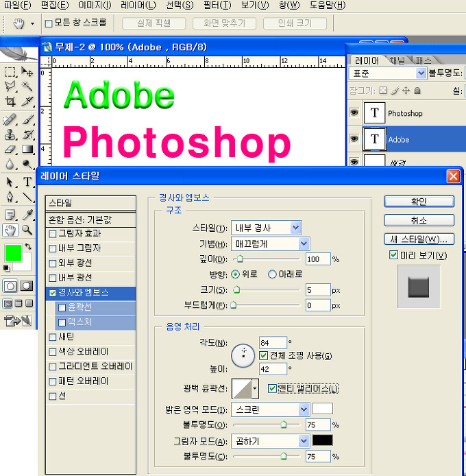This screenshot has height=476, width=466.
Task: Click Jump to ImageReady icon
Action: click(18, 320)
